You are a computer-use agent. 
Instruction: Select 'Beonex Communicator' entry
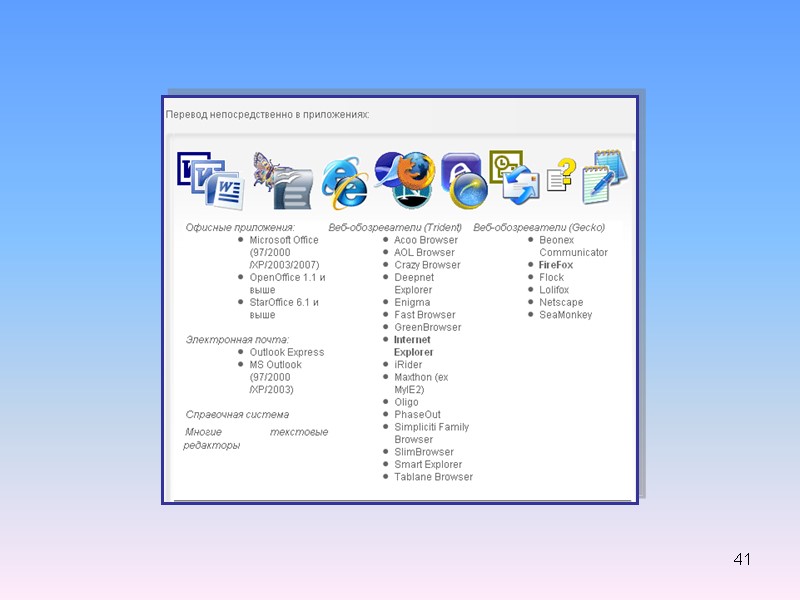pos(573,246)
